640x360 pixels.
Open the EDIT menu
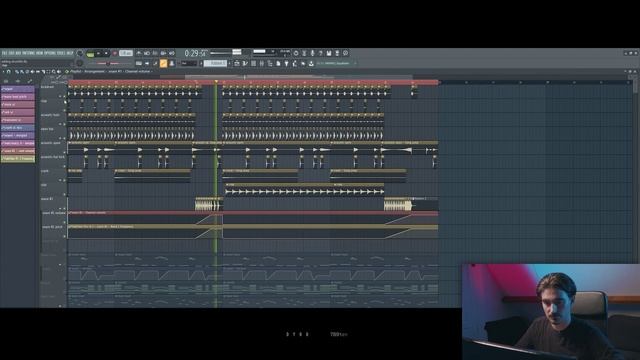point(10,53)
